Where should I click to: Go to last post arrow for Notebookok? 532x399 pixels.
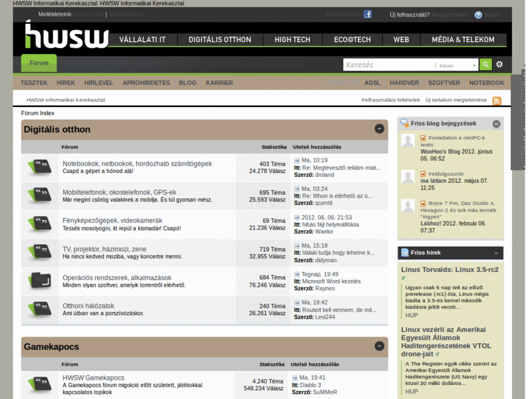tap(297, 160)
